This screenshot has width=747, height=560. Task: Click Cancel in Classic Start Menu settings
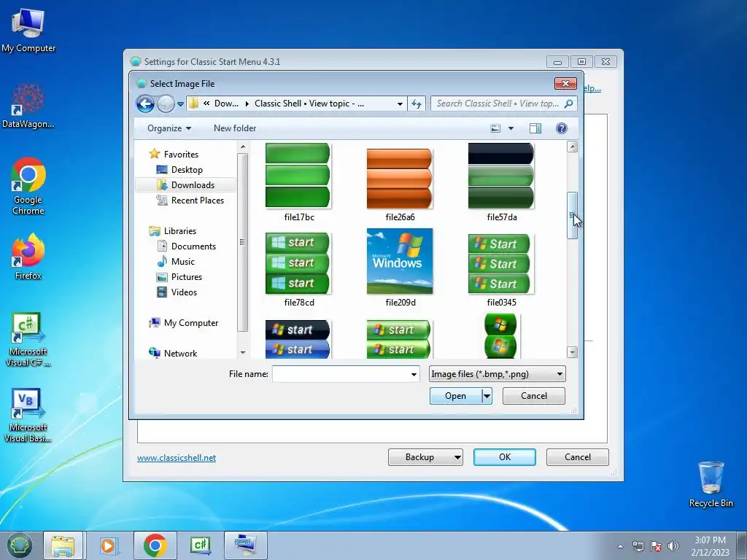578,457
